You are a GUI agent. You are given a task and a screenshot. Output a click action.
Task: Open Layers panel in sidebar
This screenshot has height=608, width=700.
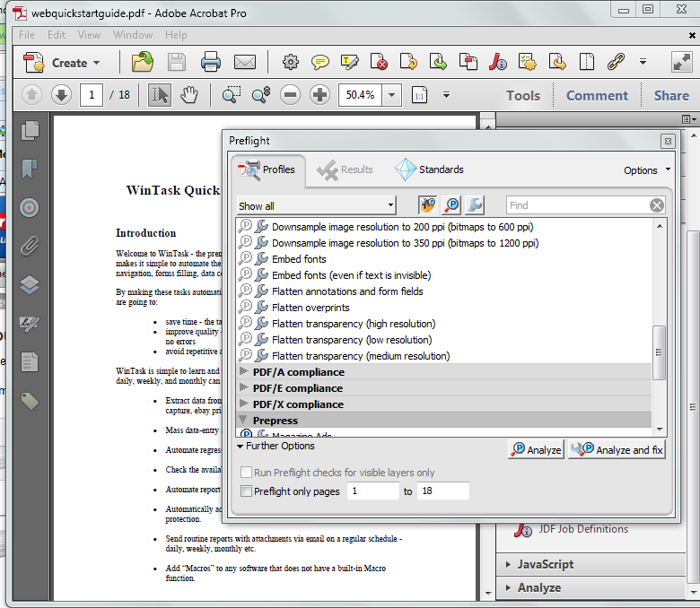(x=30, y=284)
